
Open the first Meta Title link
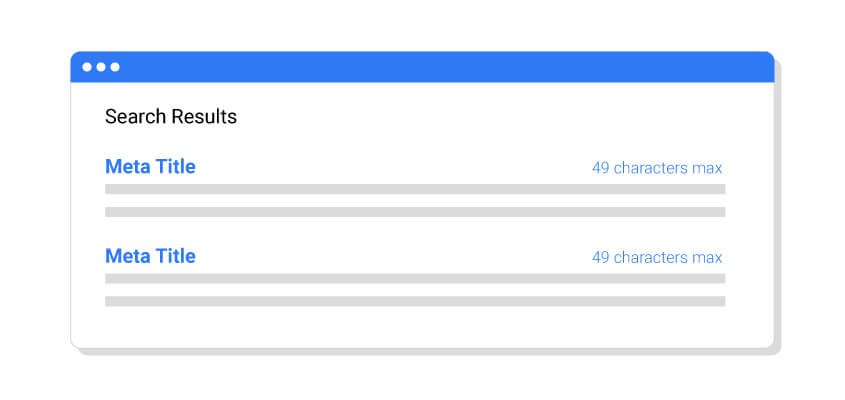click(x=150, y=167)
